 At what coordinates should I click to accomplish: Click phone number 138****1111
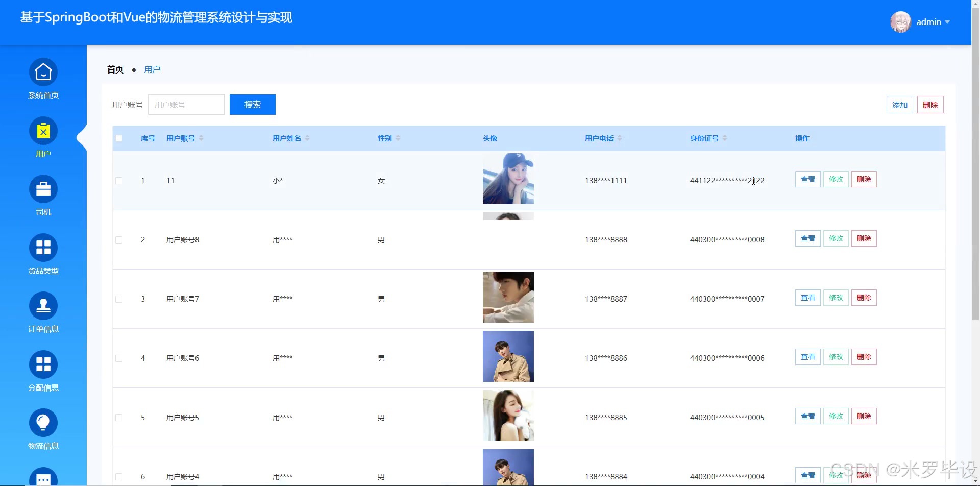pyautogui.click(x=606, y=181)
